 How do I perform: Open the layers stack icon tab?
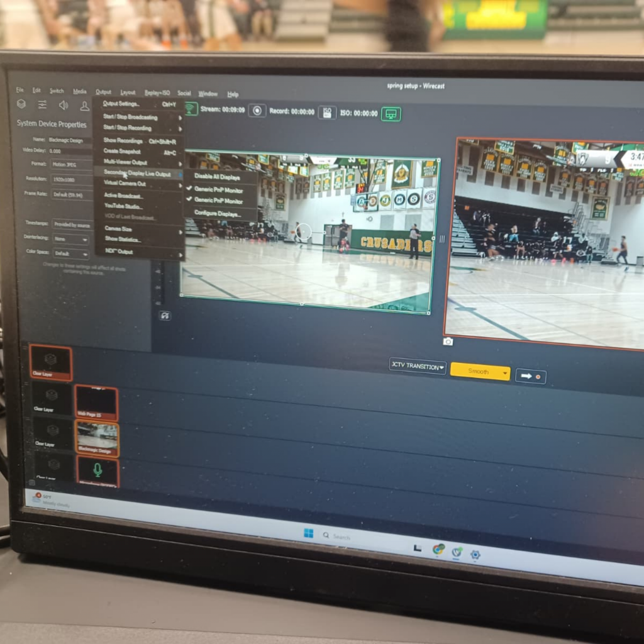tap(21, 104)
